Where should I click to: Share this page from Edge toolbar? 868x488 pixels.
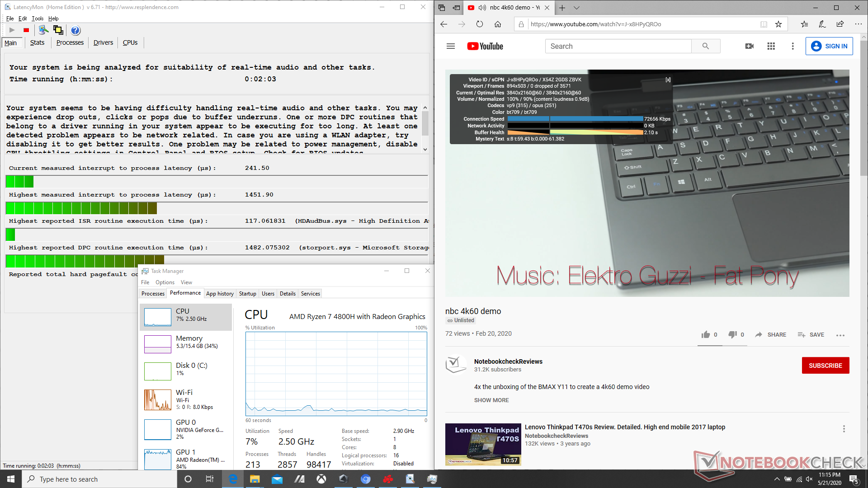(840, 24)
